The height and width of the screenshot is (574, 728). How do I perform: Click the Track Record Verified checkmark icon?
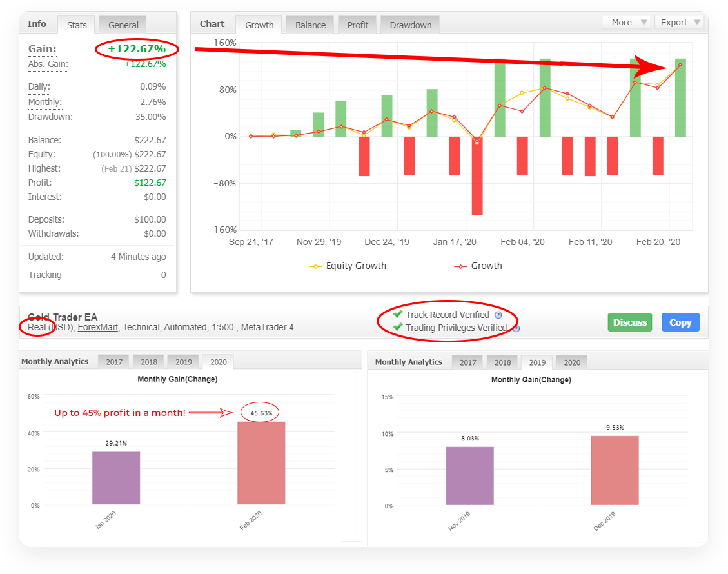point(397,314)
